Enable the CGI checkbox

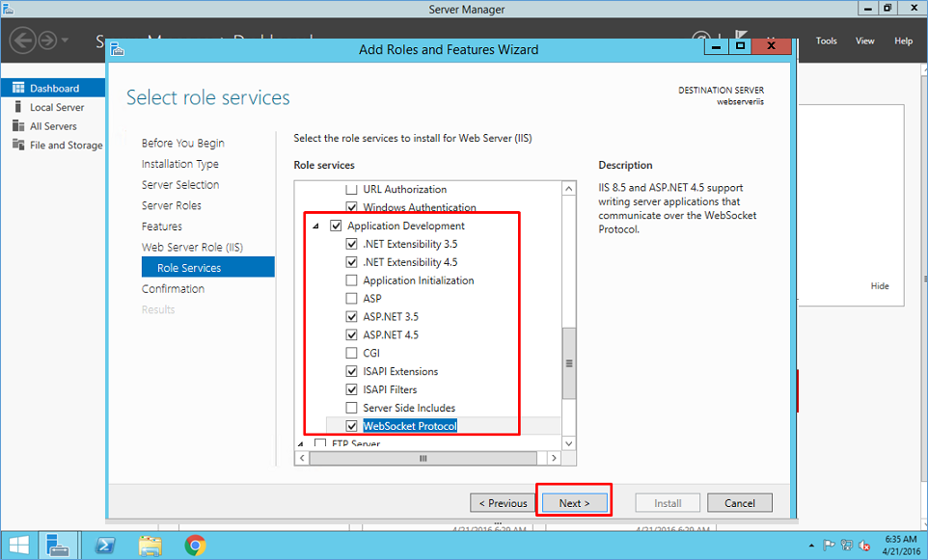(x=351, y=353)
